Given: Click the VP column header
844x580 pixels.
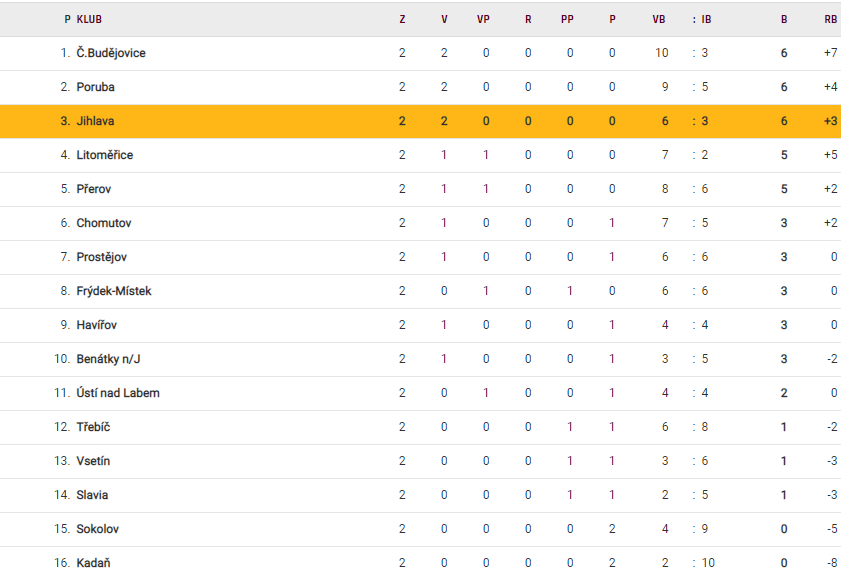Looking at the screenshot, I should coord(485,19).
